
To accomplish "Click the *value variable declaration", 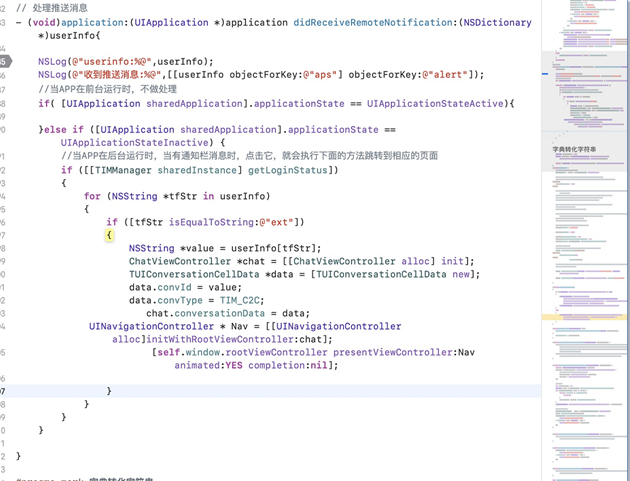I will click(x=197, y=248).
